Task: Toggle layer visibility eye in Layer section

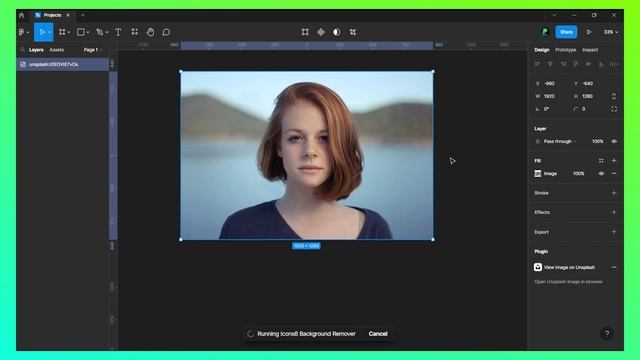Action: [x=614, y=141]
